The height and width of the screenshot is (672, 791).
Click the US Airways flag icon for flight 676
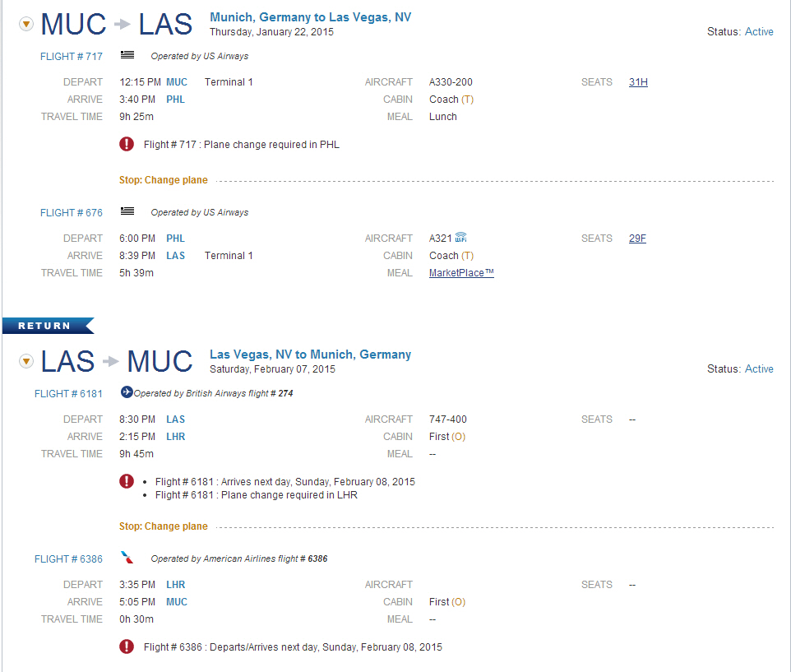pos(127,211)
